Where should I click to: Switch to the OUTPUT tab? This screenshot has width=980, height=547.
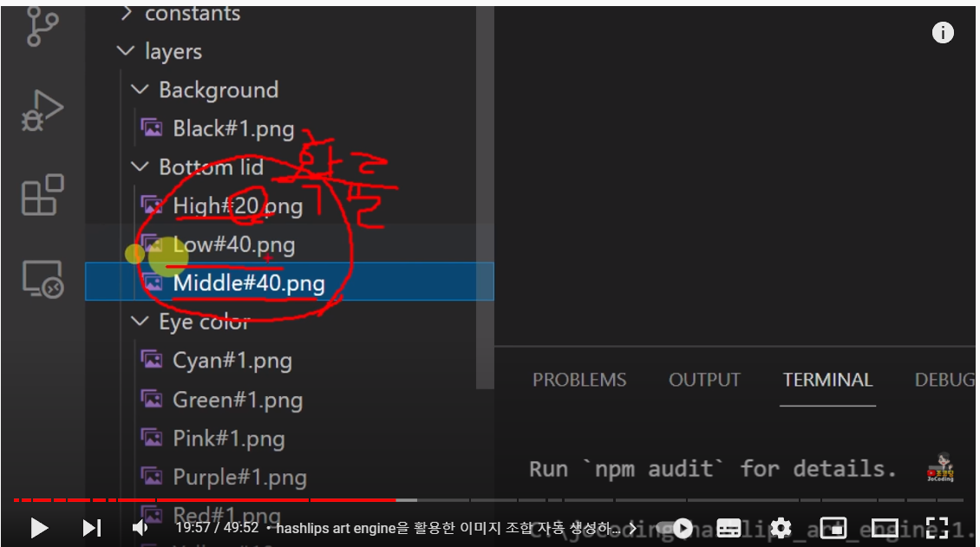click(x=704, y=380)
